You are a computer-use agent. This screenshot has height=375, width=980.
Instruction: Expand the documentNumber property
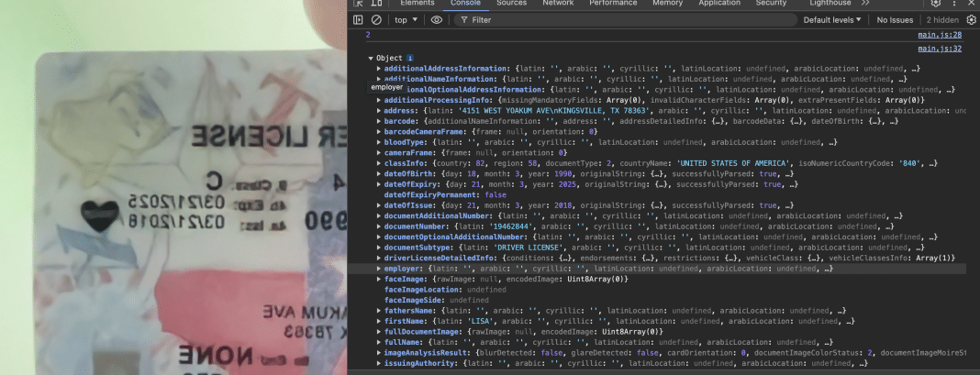click(x=379, y=226)
